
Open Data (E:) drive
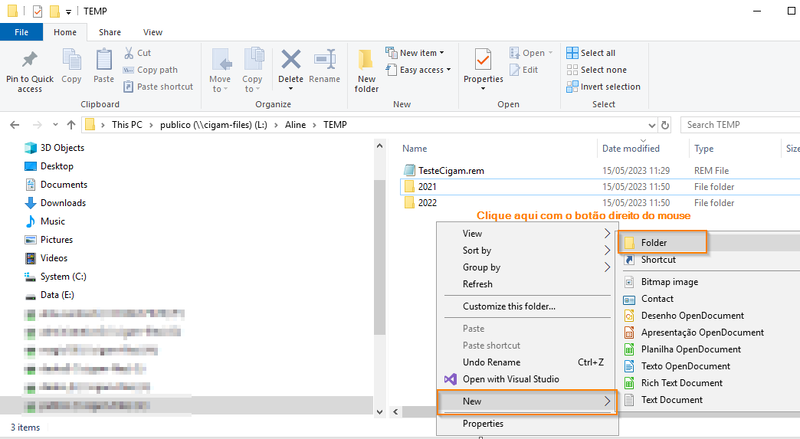(x=49, y=295)
